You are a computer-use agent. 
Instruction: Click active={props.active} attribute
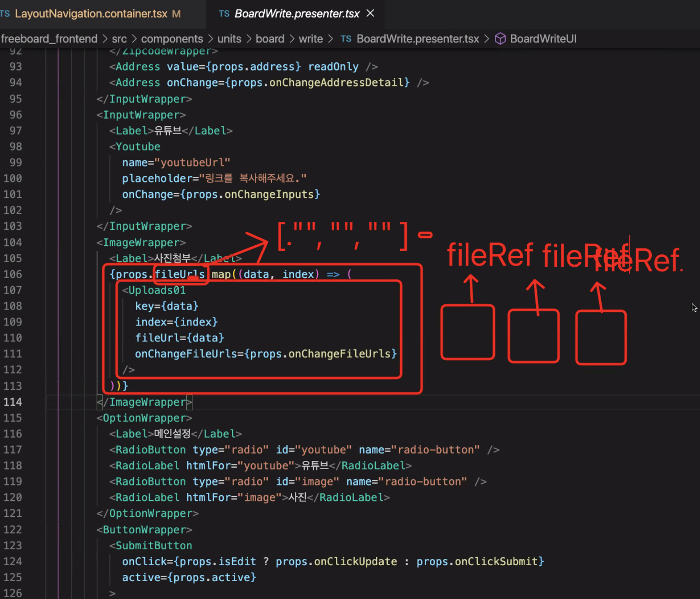(x=189, y=577)
